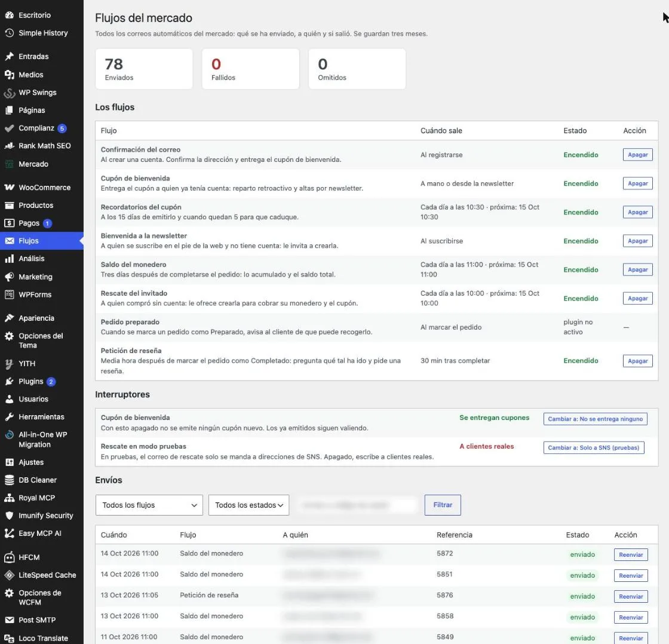The width and height of the screenshot is (669, 644).
Task: Click the "A clientes reales" status text
Action: pyautogui.click(x=486, y=446)
